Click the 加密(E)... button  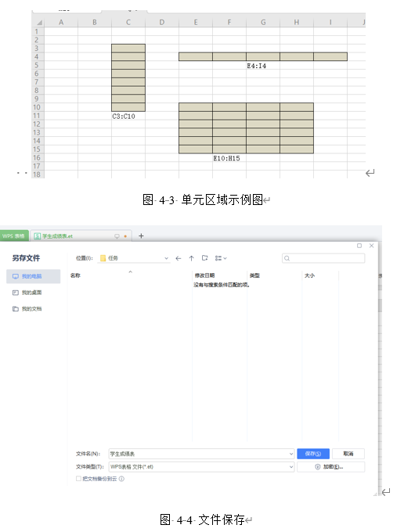click(330, 467)
